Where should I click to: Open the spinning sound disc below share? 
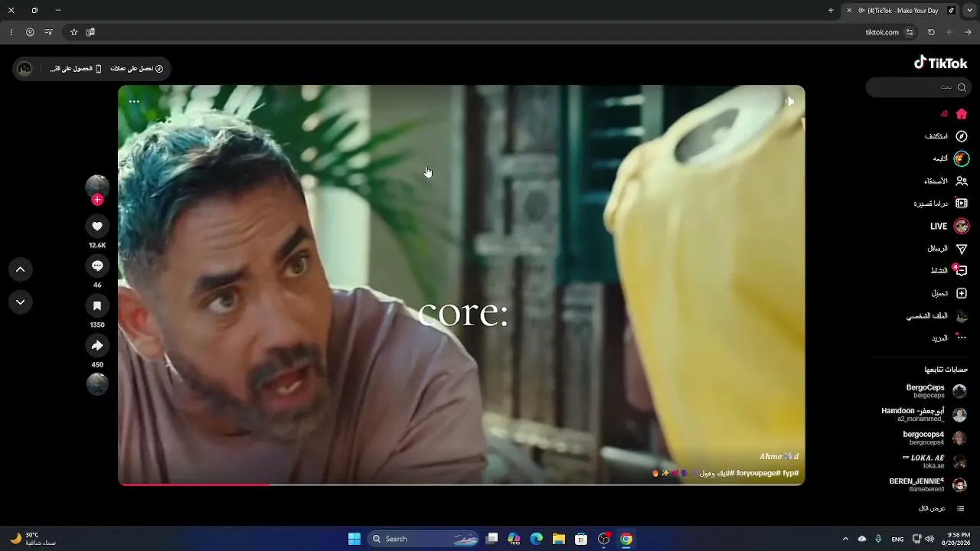pos(97,384)
